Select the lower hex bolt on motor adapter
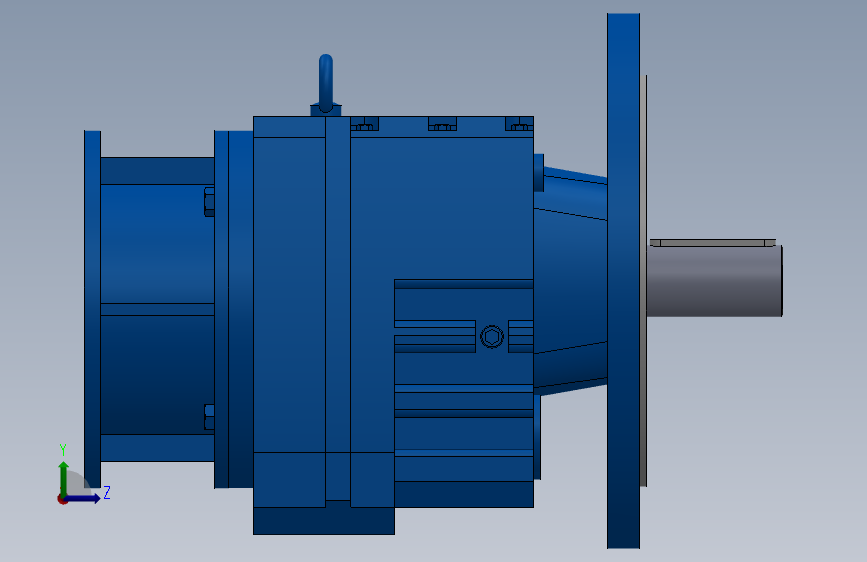Screen dimensions: 867x562 [209, 417]
